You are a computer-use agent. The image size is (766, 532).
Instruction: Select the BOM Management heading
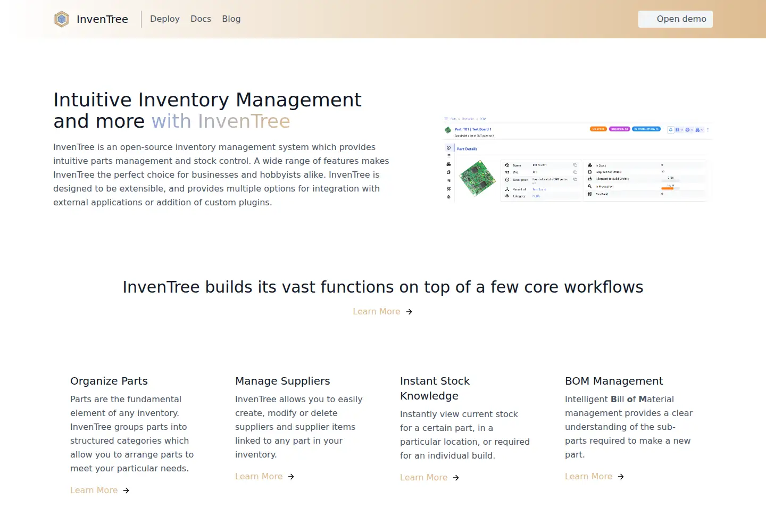[614, 381]
